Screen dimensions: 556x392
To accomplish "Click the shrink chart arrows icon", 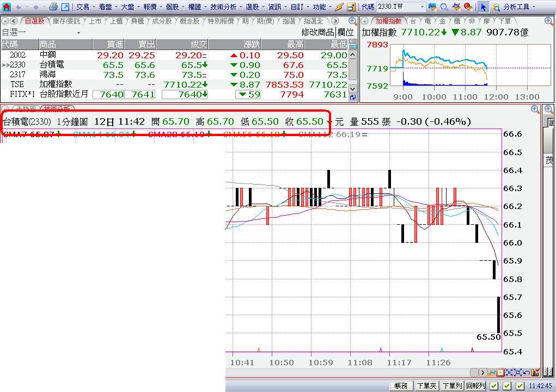I will (x=509, y=372).
